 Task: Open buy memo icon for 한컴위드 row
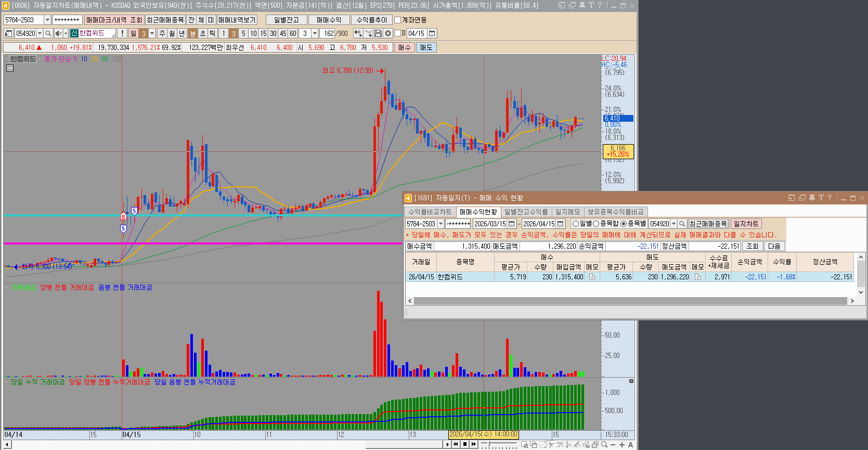point(592,277)
